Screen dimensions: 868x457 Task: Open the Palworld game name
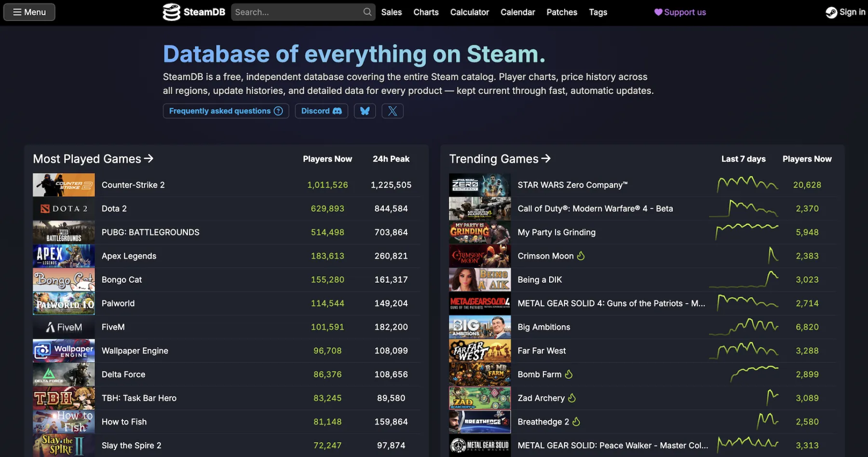point(118,303)
